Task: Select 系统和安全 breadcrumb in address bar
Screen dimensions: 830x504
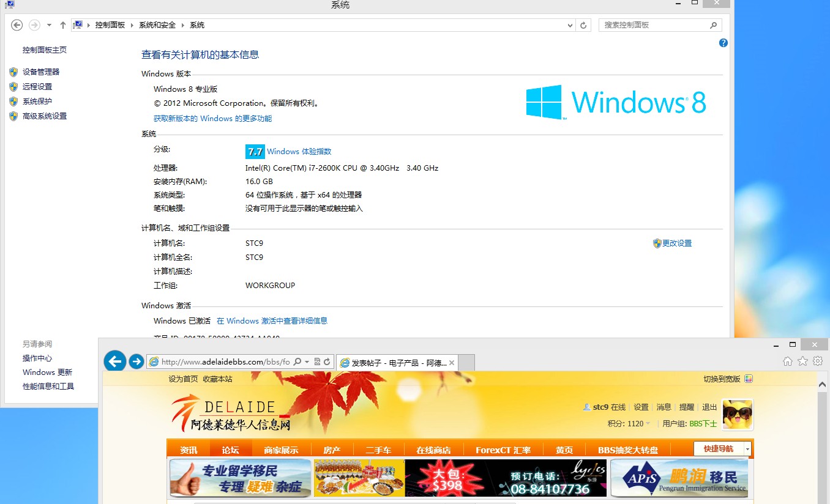Action: pos(157,25)
